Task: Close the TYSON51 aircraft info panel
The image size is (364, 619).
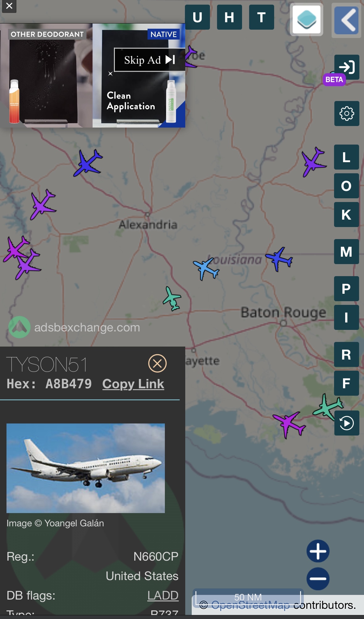Action: point(157,363)
